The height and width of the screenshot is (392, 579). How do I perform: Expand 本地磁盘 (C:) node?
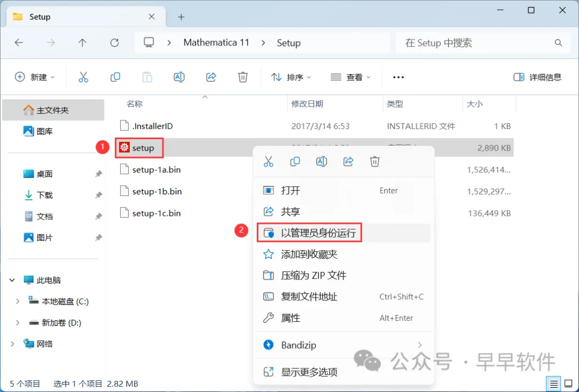pos(17,301)
